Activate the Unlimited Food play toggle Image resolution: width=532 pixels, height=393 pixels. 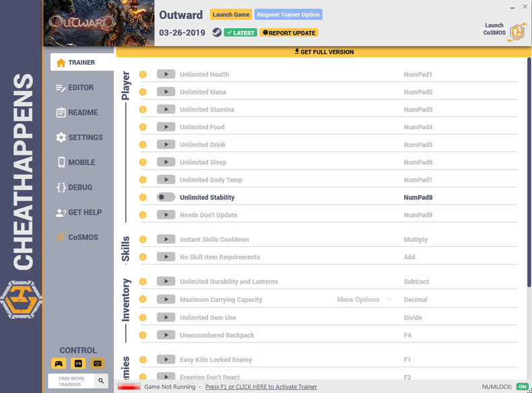[x=166, y=127]
